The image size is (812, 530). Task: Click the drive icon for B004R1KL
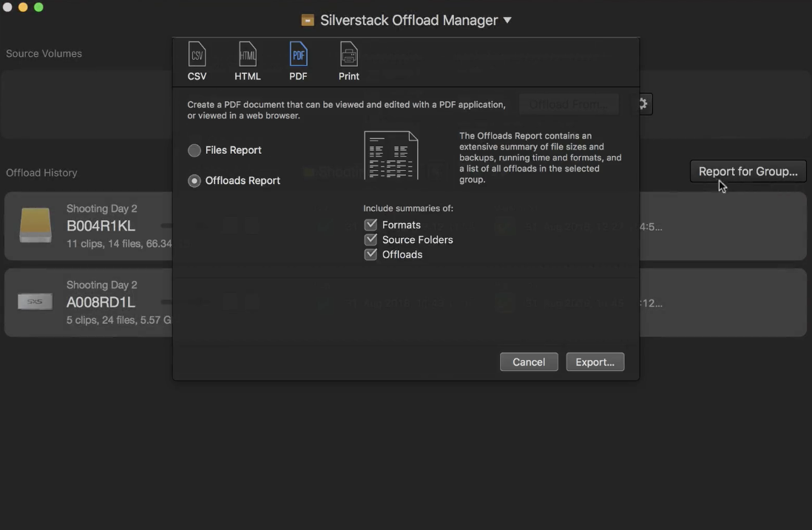[35, 225]
